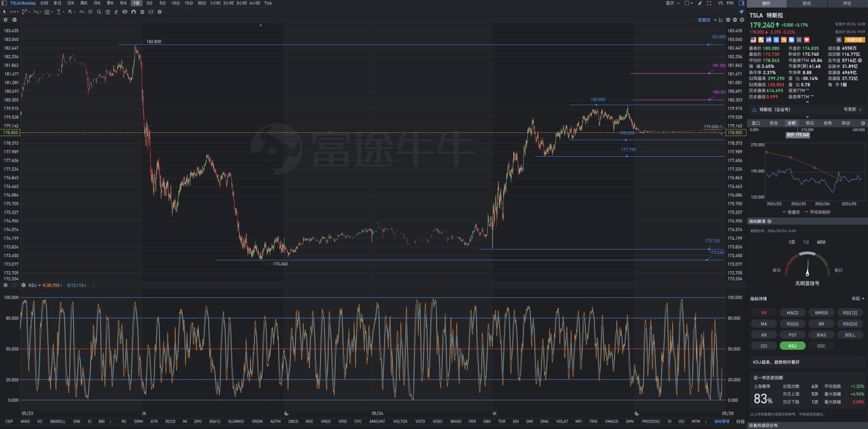The image size is (868, 429).
Task: Collapse the indicator details with 收起
Action: 858,299
